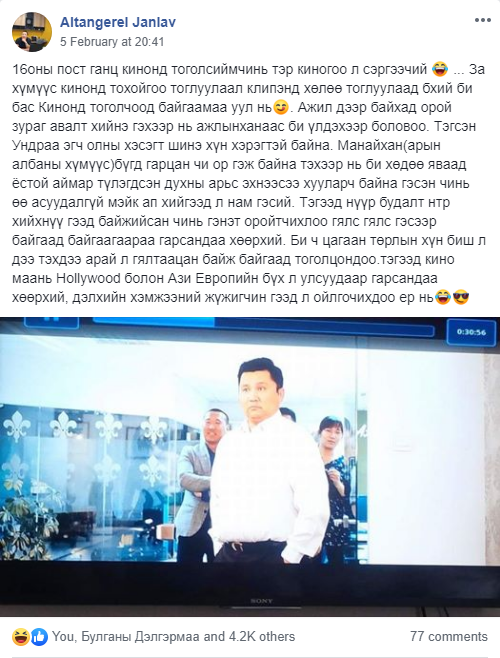Viewport: 500px width, 658px height.
Task: Click the Haha reaction icon under post
Action: 20,637
